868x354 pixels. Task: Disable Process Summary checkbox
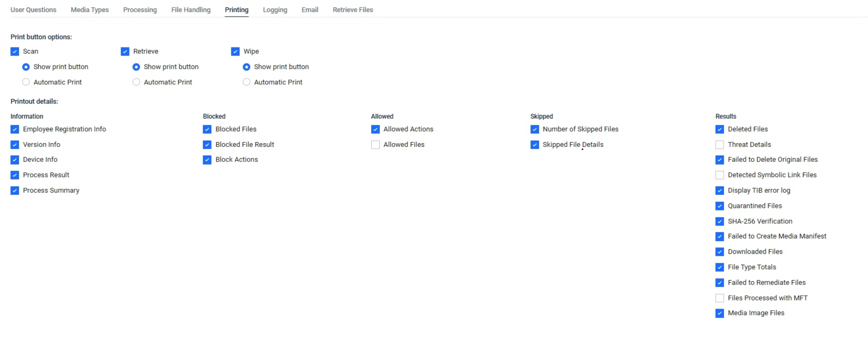click(x=15, y=191)
